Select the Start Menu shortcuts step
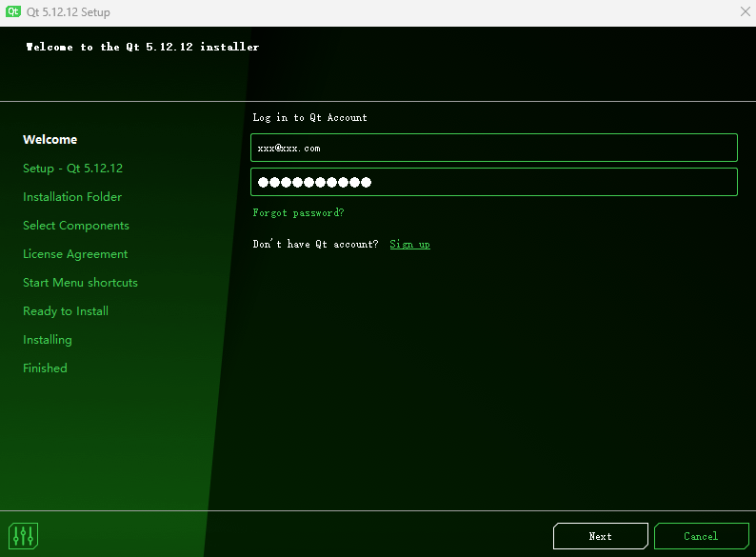 tap(81, 283)
